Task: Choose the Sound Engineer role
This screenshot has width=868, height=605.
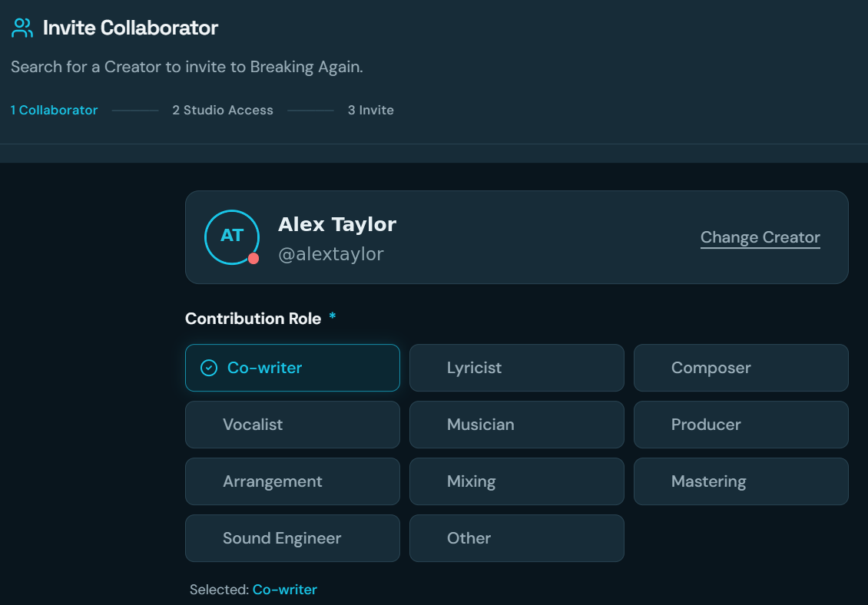Action: [x=293, y=538]
